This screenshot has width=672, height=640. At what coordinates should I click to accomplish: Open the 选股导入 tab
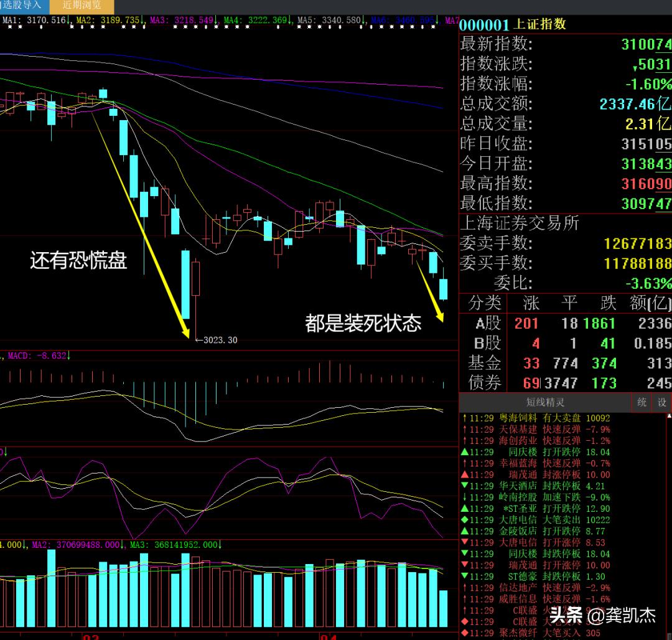pos(22,6)
